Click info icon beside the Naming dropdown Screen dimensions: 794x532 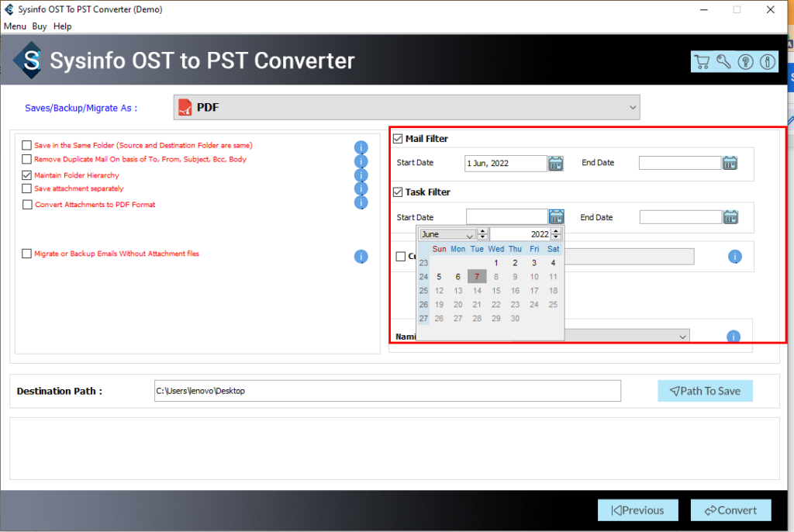(x=734, y=337)
